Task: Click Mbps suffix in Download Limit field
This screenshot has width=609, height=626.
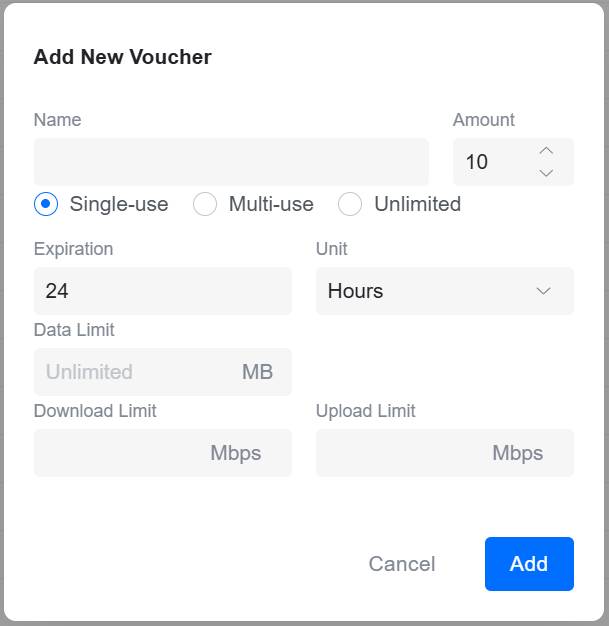Action: [235, 453]
